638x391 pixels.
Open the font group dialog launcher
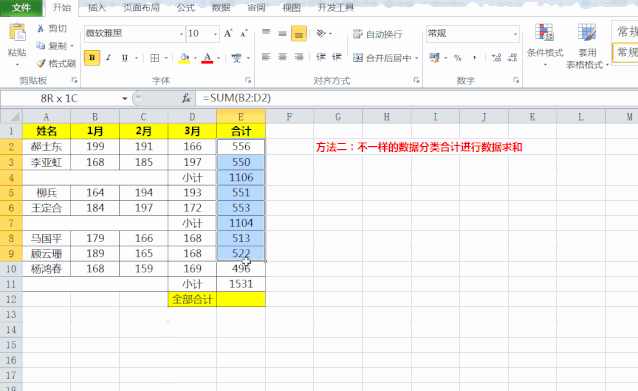pos(248,80)
